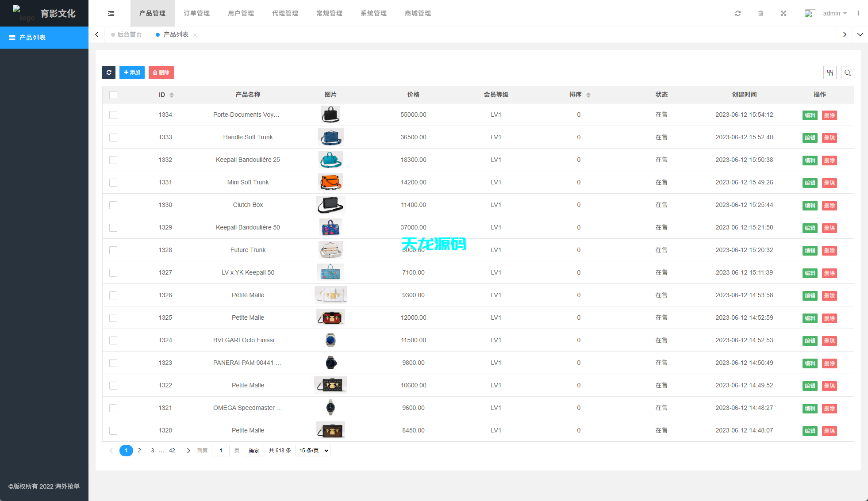Click the refresh icon in the top bar
This screenshot has height=501, width=868.
[x=738, y=13]
